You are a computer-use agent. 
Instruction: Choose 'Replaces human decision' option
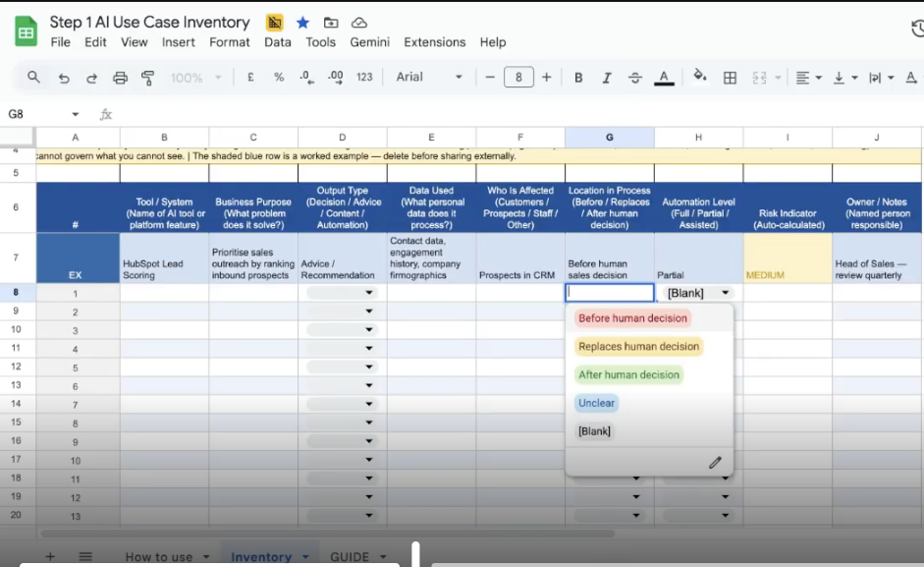[639, 346]
